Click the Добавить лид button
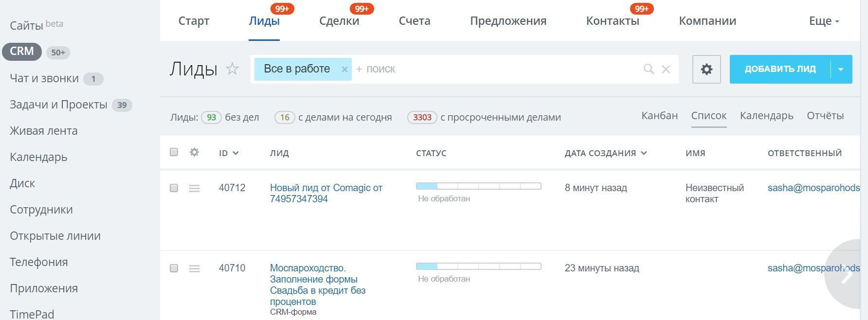 (x=779, y=69)
